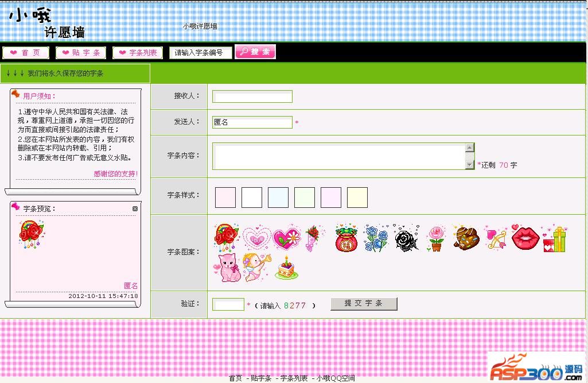Select the lavender note style swatch
The height and width of the screenshot is (383, 588).
coord(331,198)
